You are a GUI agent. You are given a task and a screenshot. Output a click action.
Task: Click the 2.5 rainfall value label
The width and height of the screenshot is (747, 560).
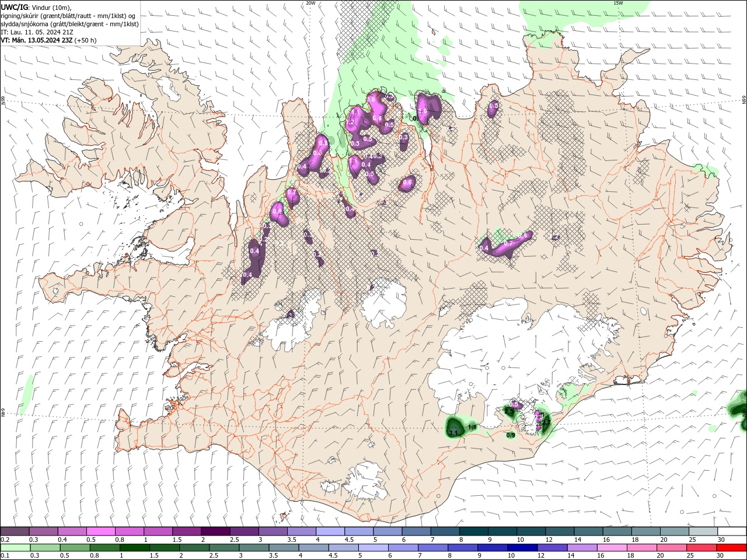[509, 411]
